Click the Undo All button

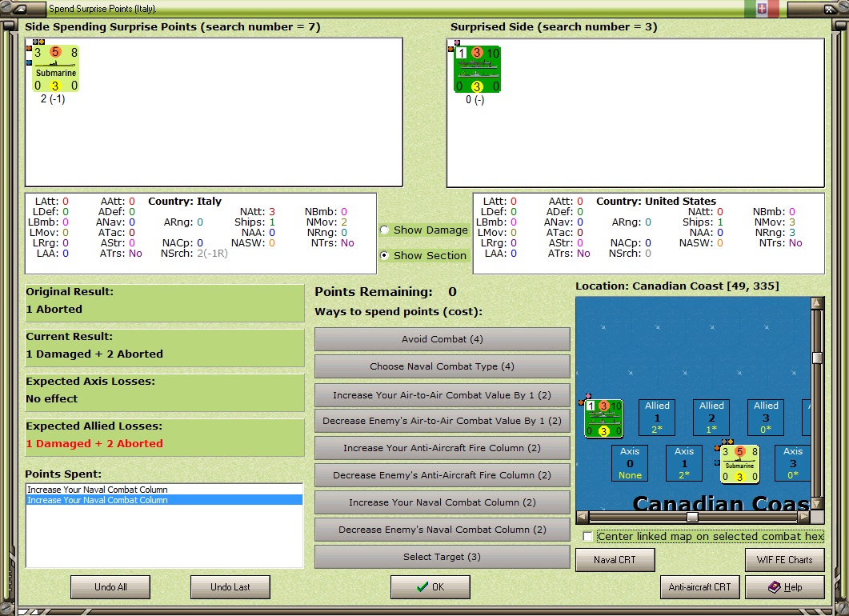110,587
